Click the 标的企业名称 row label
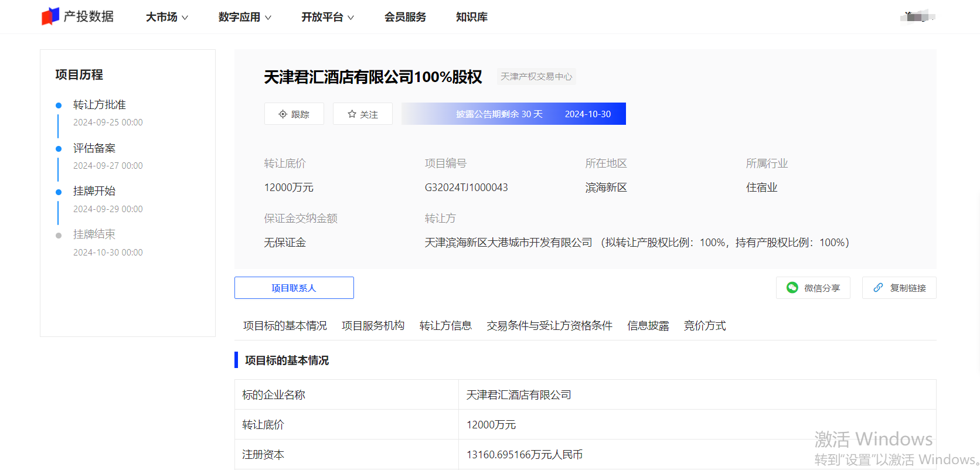The width and height of the screenshot is (980, 470). [274, 395]
